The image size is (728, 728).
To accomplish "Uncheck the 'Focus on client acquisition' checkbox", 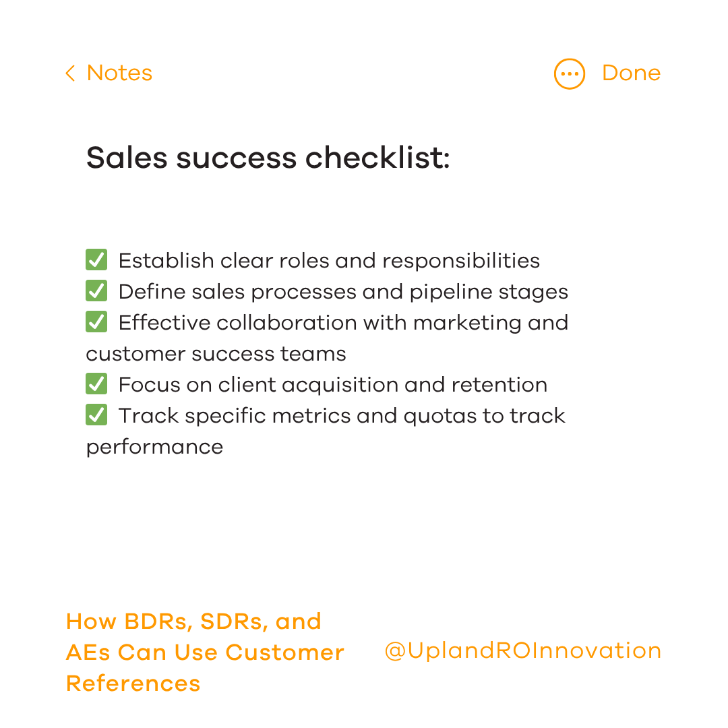I will (x=96, y=384).
